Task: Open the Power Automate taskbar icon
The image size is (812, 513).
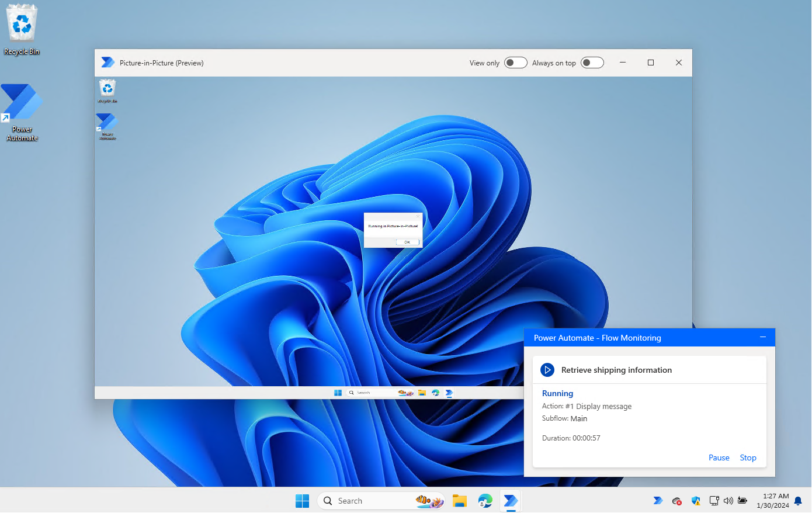Action: pyautogui.click(x=509, y=501)
